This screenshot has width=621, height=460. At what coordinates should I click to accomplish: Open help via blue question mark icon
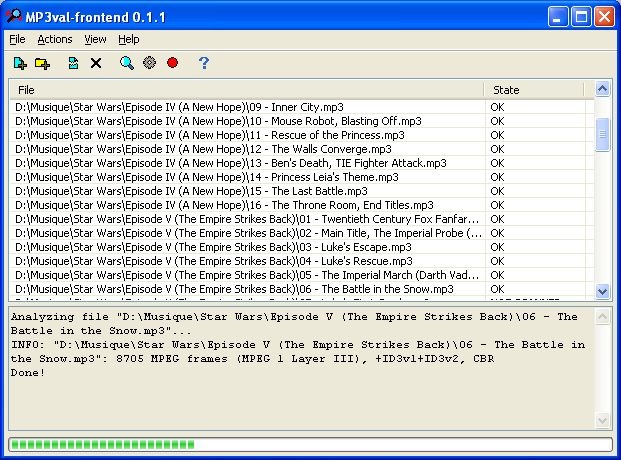(x=204, y=63)
